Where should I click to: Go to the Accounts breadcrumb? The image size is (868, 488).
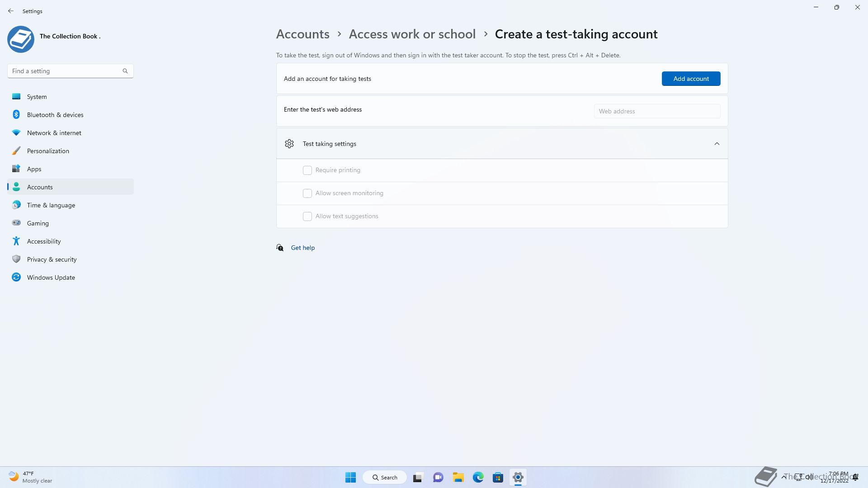302,34
